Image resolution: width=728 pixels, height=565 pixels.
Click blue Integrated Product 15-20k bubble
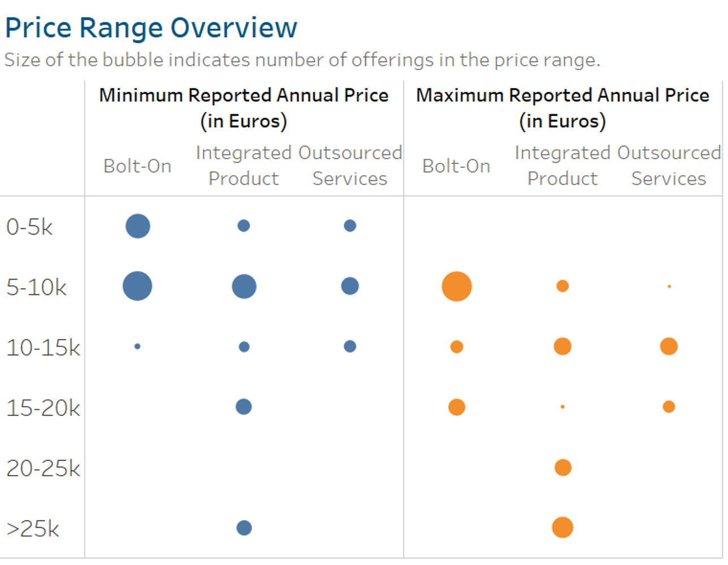click(x=244, y=407)
